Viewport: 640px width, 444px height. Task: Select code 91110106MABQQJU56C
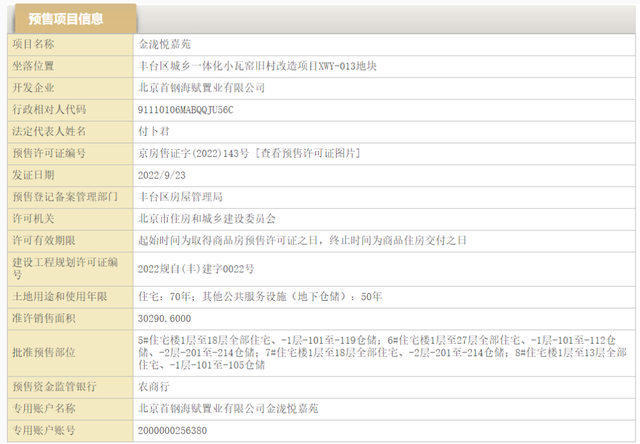[186, 110]
